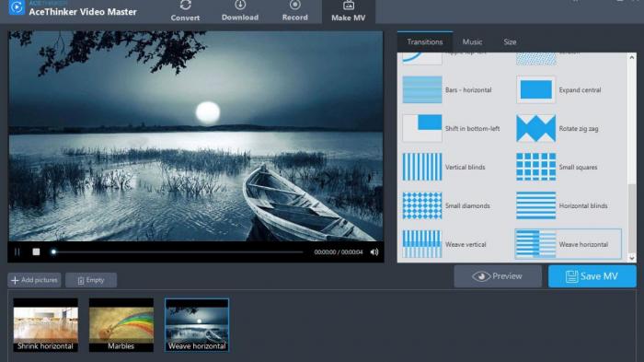This screenshot has width=644, height=362.
Task: Click the Save MV button
Action: 592,276
